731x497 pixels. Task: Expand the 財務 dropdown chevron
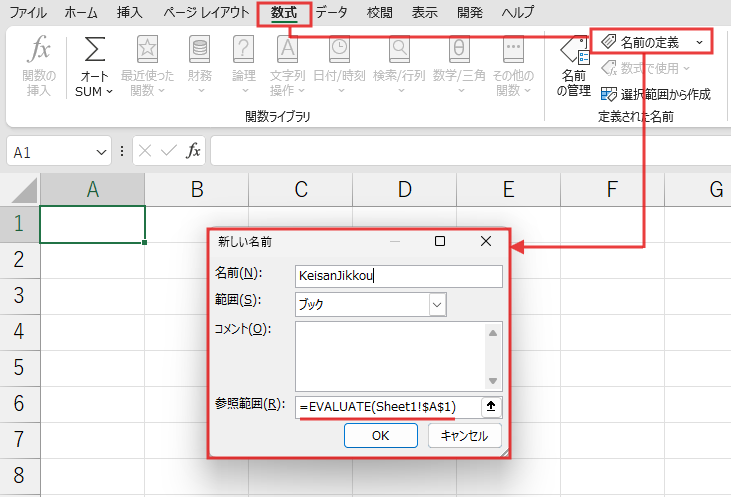pos(201,90)
